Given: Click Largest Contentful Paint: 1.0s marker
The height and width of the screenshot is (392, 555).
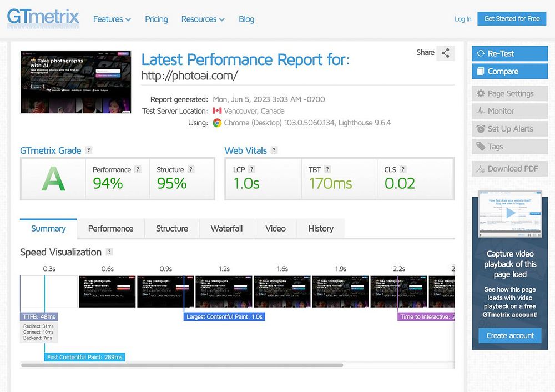Looking at the screenshot, I should [224, 316].
